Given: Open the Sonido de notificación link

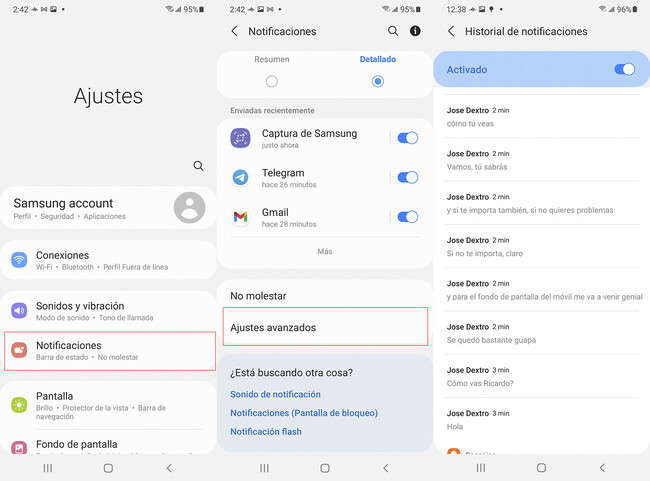Looking at the screenshot, I should [275, 394].
